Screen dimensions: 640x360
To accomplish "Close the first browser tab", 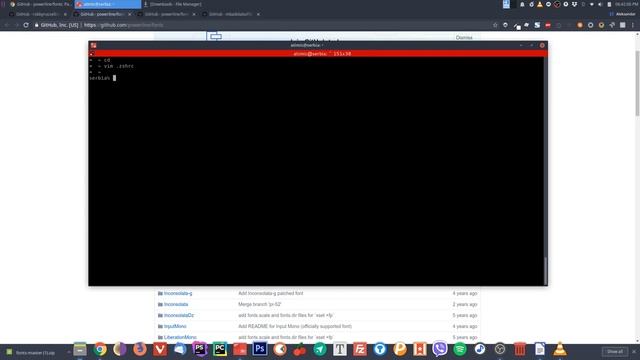I will [x=65, y=14].
